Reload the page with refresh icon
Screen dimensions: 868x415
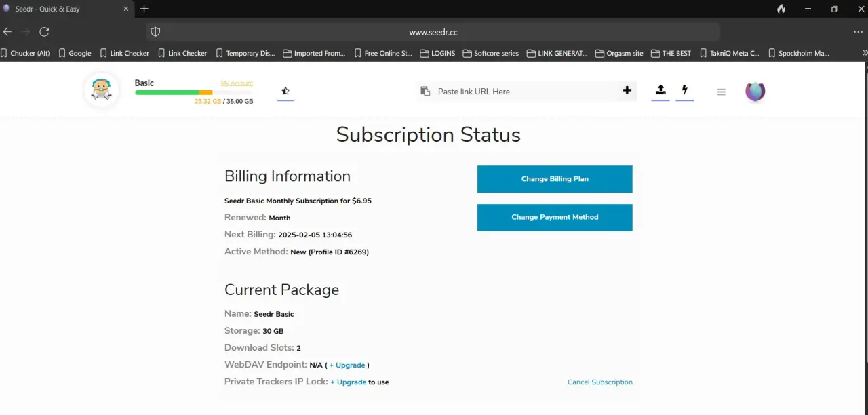pos(44,32)
